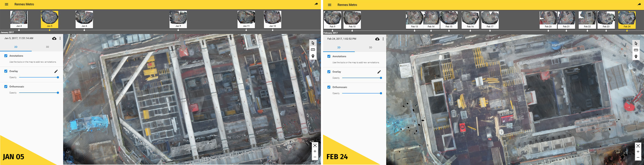
Task: Open three-dot menu next to Feb 24 timestamp
Action: pos(383,39)
